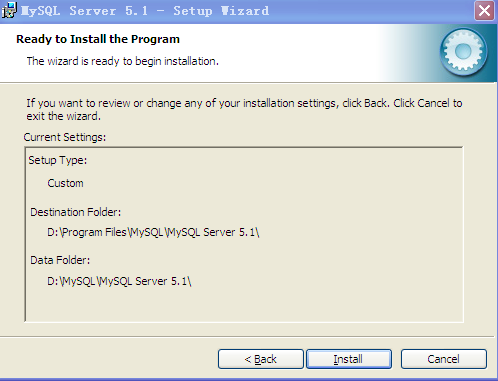This screenshot has height=381, width=498.
Task: Click the 'exit the wizard' text line
Action: [63, 116]
